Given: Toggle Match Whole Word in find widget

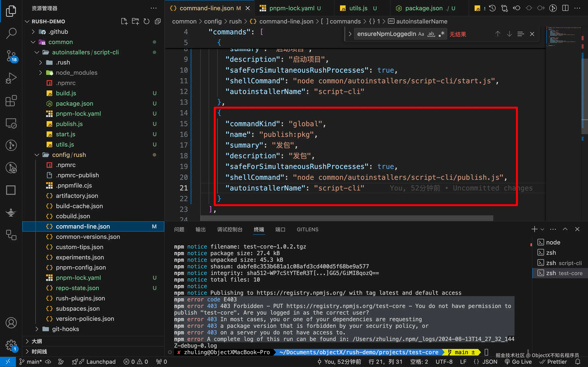Looking at the screenshot, I should point(431,34).
